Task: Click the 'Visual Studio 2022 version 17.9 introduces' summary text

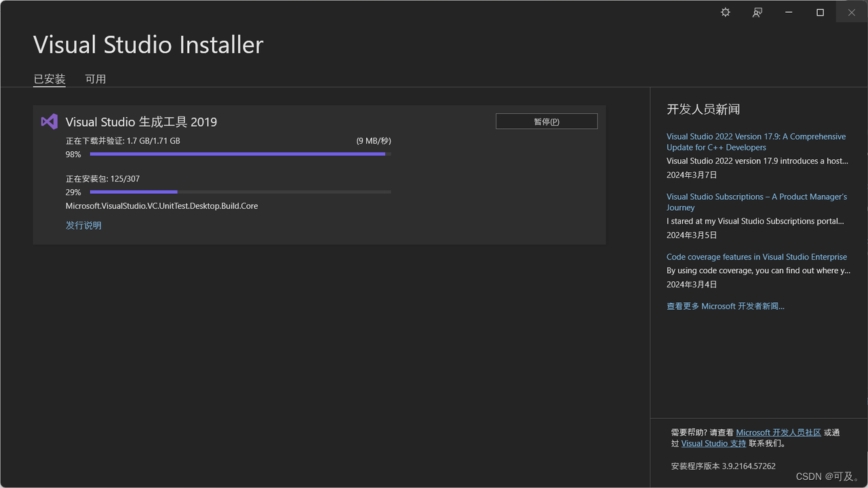Action: [757, 161]
